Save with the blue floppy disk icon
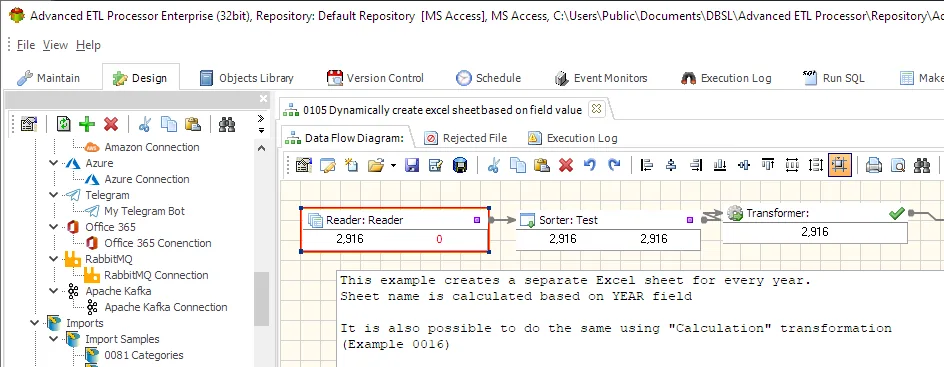 pos(412,165)
